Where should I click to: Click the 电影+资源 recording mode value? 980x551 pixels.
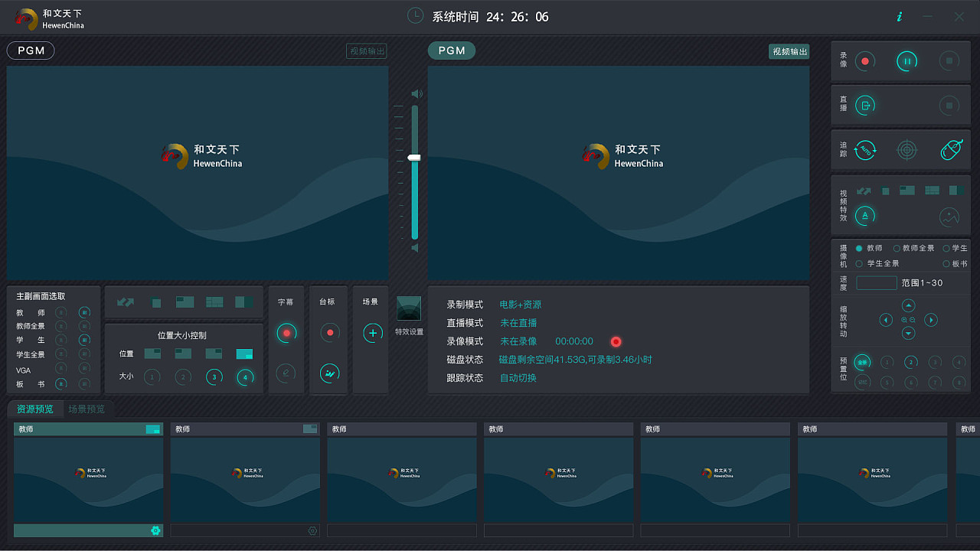click(521, 305)
